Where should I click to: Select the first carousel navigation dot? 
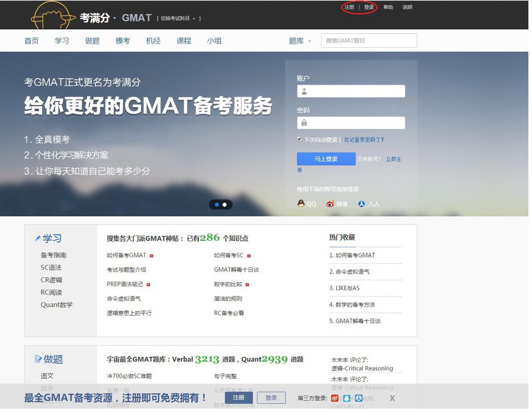coord(217,204)
